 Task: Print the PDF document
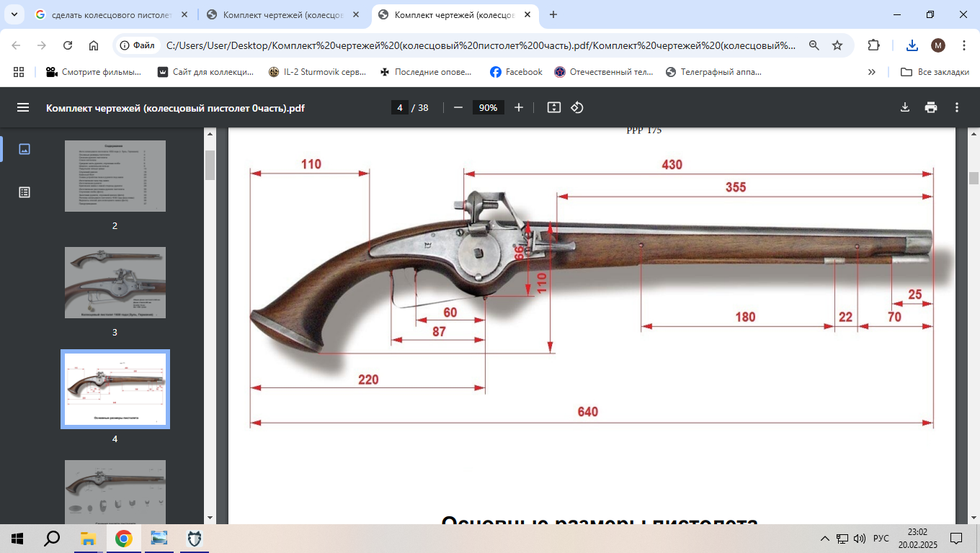(931, 107)
